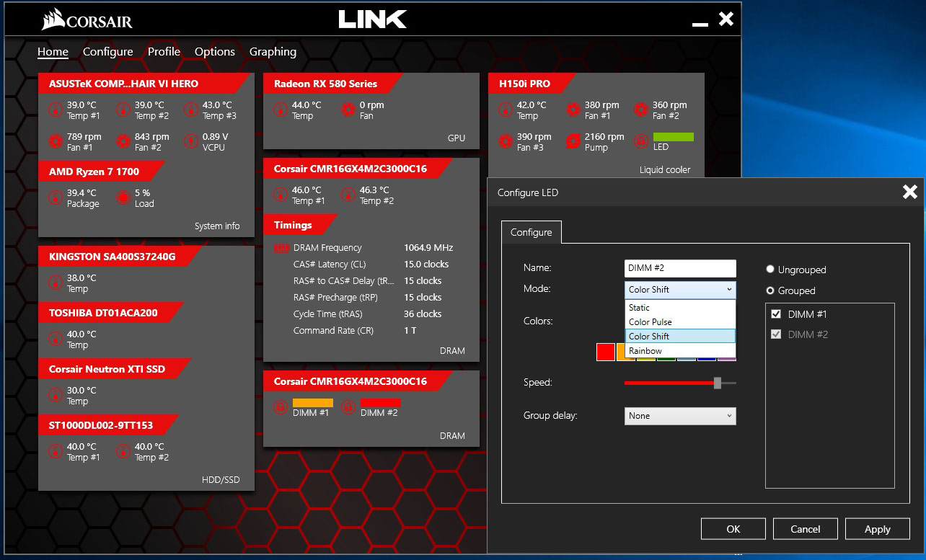The image size is (926, 560).
Task: Click the ST1000DL002 Temp #1 icon
Action: click(56, 451)
